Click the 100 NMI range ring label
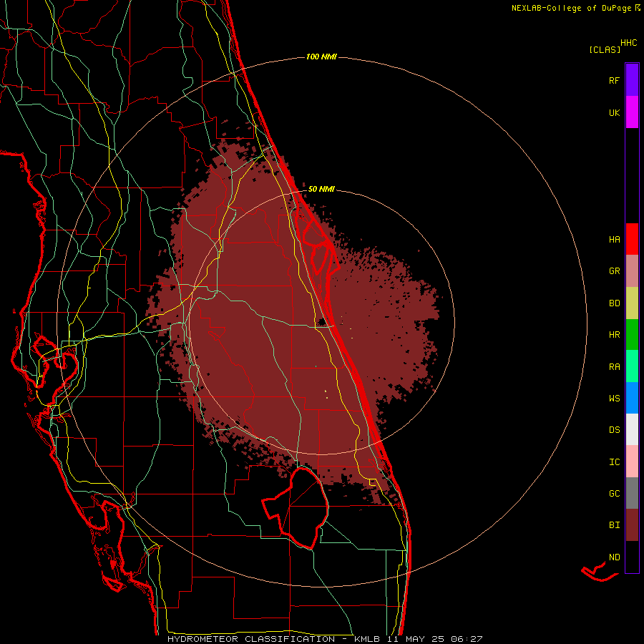This screenshot has height=644, width=644. (x=321, y=57)
